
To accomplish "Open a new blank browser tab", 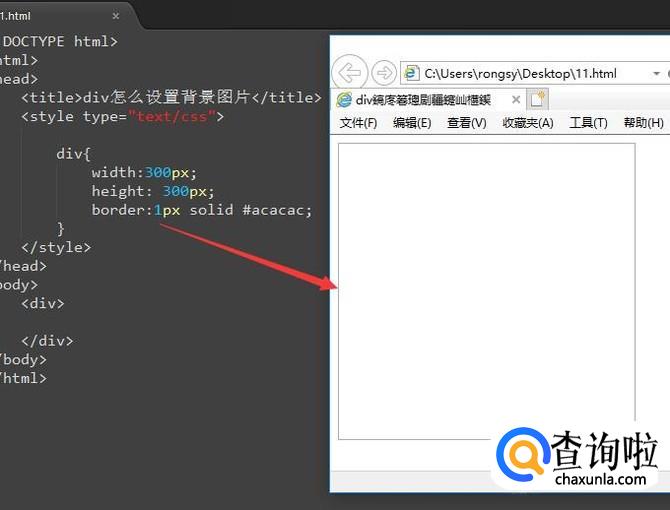I will (538, 99).
